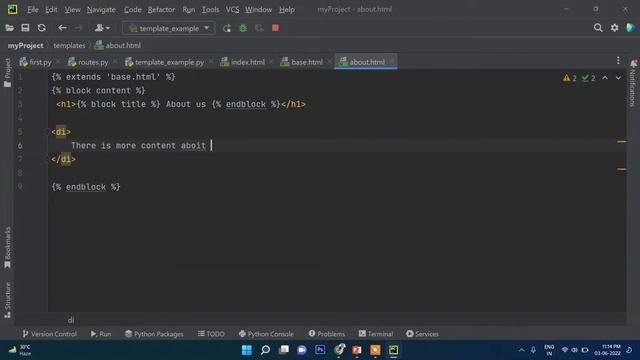Open the TODO tool window

click(211, 334)
